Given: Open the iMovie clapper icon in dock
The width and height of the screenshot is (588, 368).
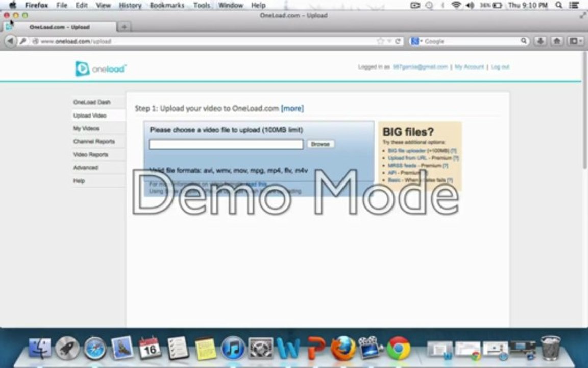Looking at the screenshot, I should [371, 348].
